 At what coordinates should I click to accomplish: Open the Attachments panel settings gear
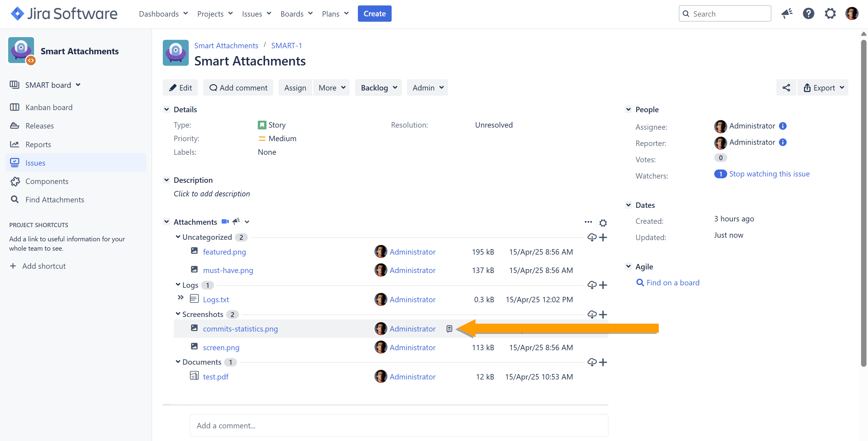tap(603, 223)
